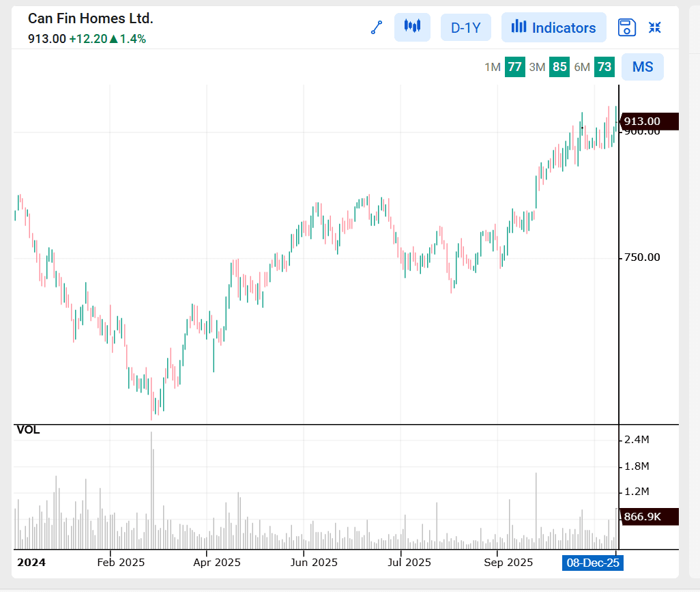The height and width of the screenshot is (592, 700).
Task: Select the line drawing tool icon
Action: 377,27
